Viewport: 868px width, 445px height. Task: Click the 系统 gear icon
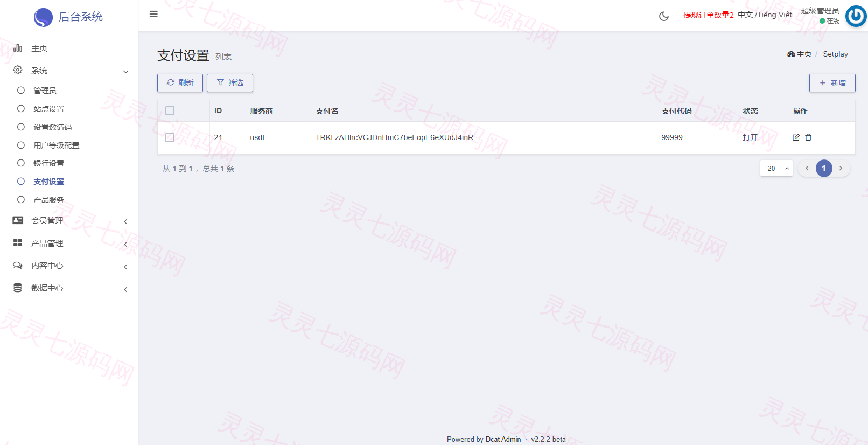[18, 70]
